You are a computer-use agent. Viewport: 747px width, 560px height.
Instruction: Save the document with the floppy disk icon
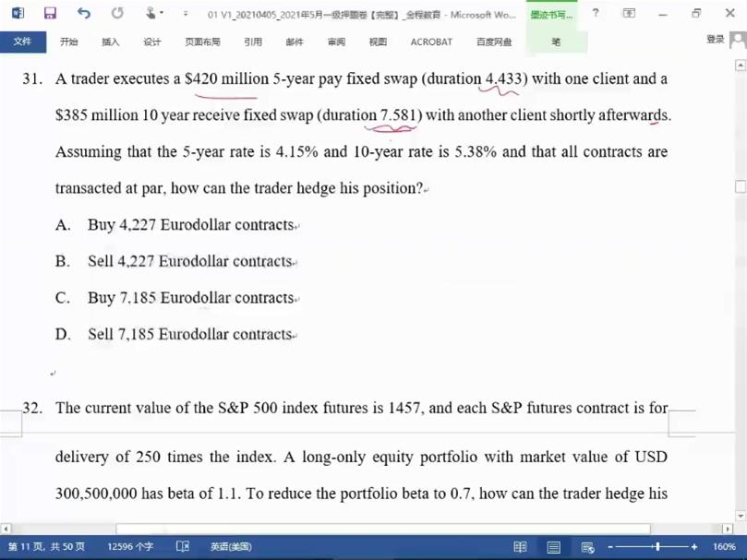[x=50, y=13]
